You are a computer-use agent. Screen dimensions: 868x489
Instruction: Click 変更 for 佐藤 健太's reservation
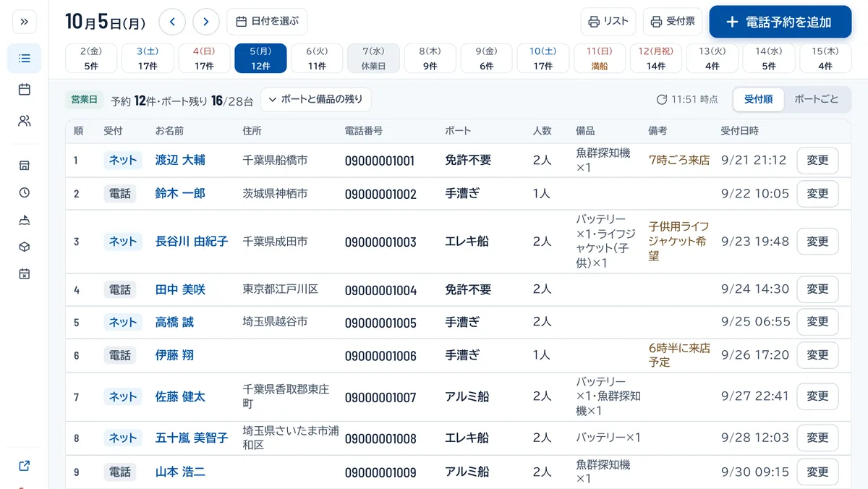pyautogui.click(x=817, y=396)
